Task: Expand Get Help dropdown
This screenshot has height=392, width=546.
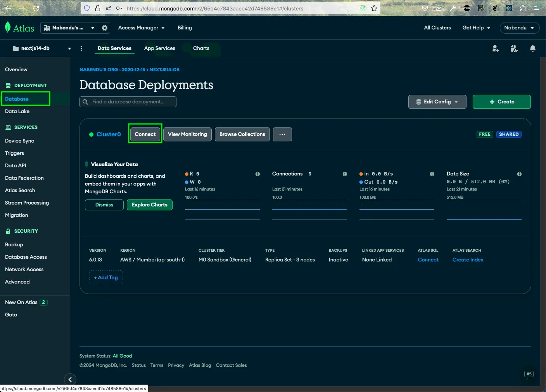Action: (476, 28)
